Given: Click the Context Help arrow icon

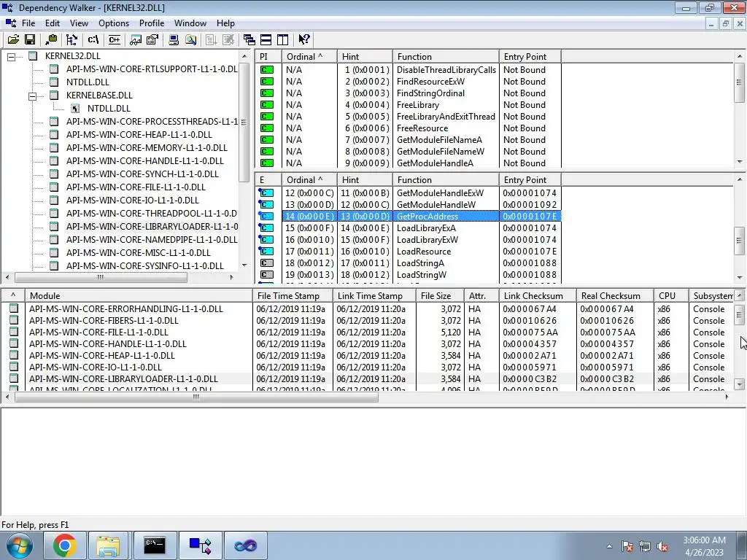Looking at the screenshot, I should click(304, 39).
